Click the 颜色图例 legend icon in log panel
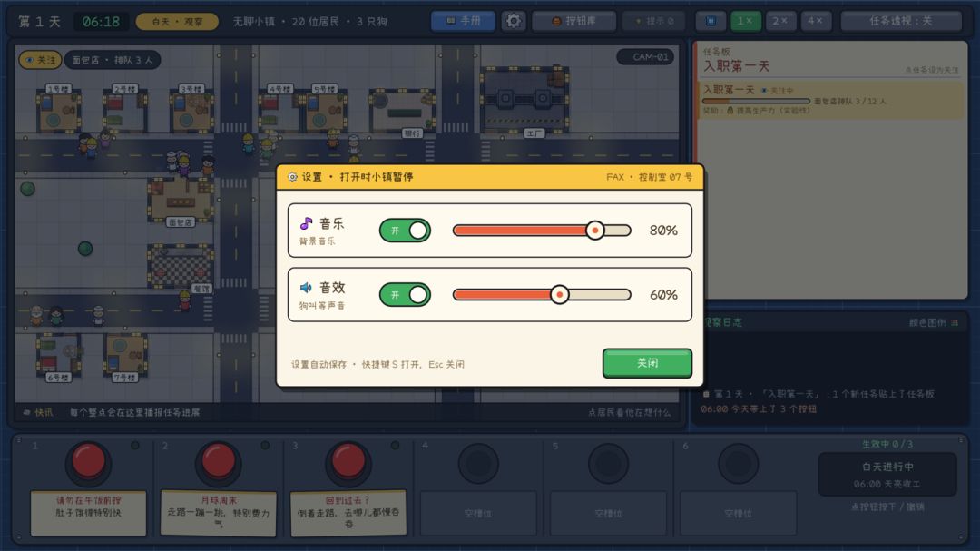Image resolution: width=980 pixels, height=551 pixels. (955, 323)
